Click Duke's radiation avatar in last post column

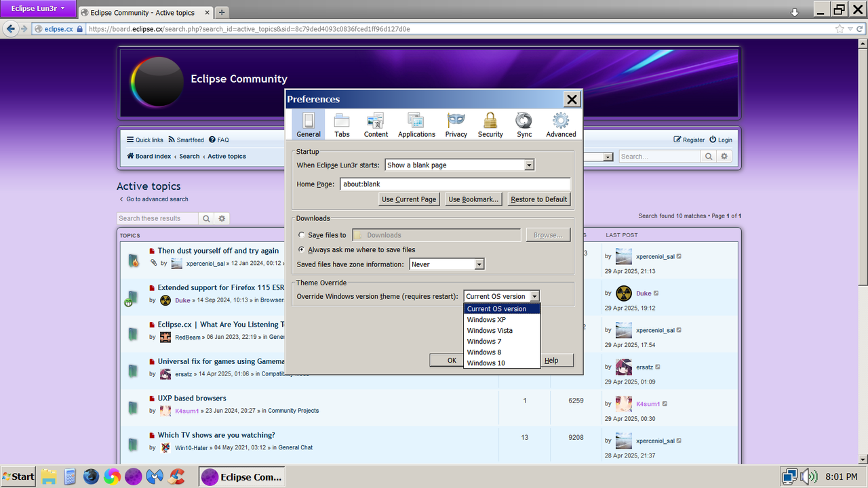pos(624,293)
